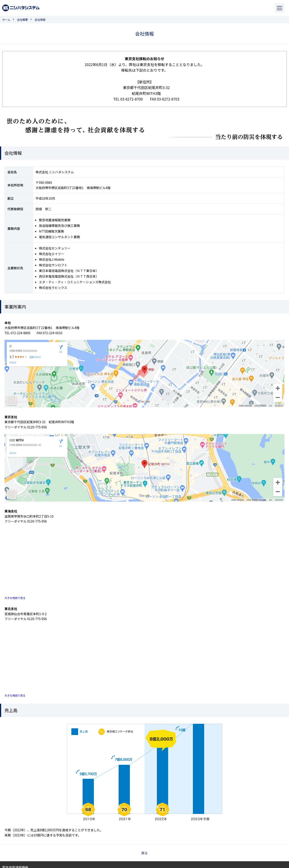The width and height of the screenshot is (289, 868).
Task: Click the yellow 東京商工リサーチ評点 legend badge
Action: (101, 731)
